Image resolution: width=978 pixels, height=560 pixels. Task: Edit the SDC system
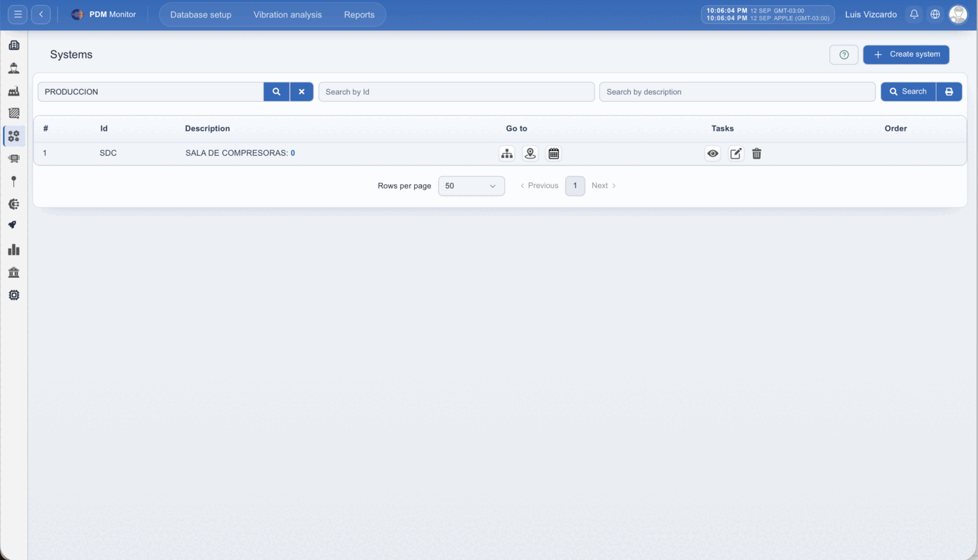[x=736, y=154]
